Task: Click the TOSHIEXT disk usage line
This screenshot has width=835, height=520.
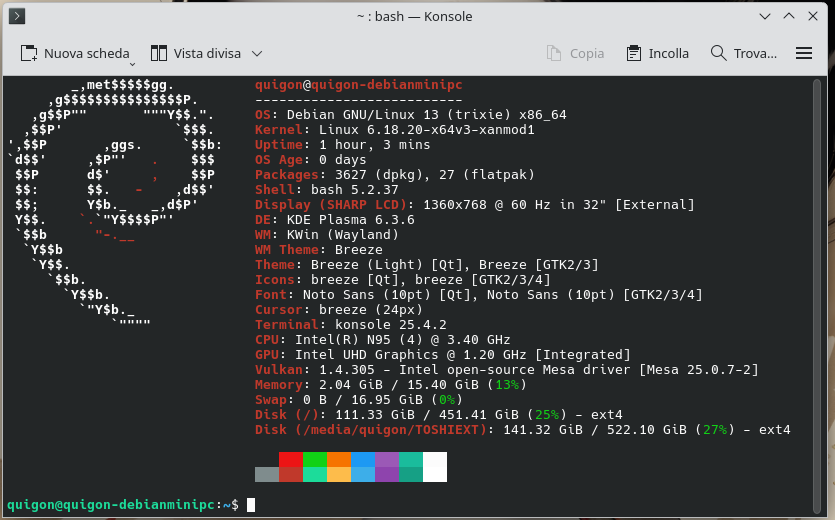Action: click(x=522, y=430)
